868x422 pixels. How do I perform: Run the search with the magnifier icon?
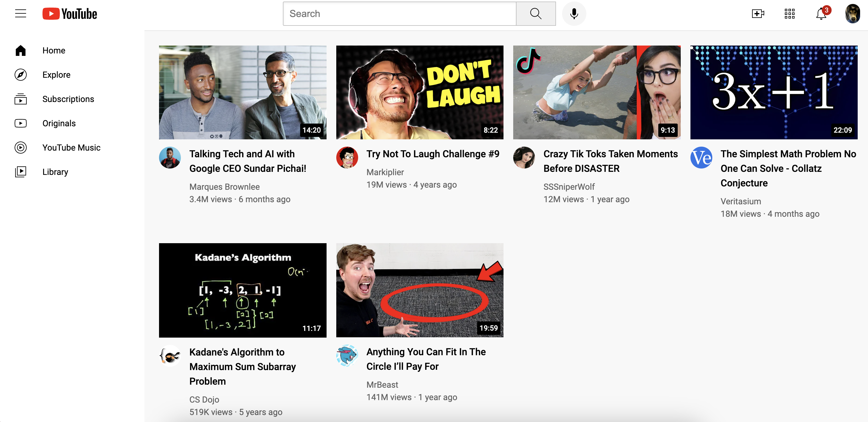[535, 13]
